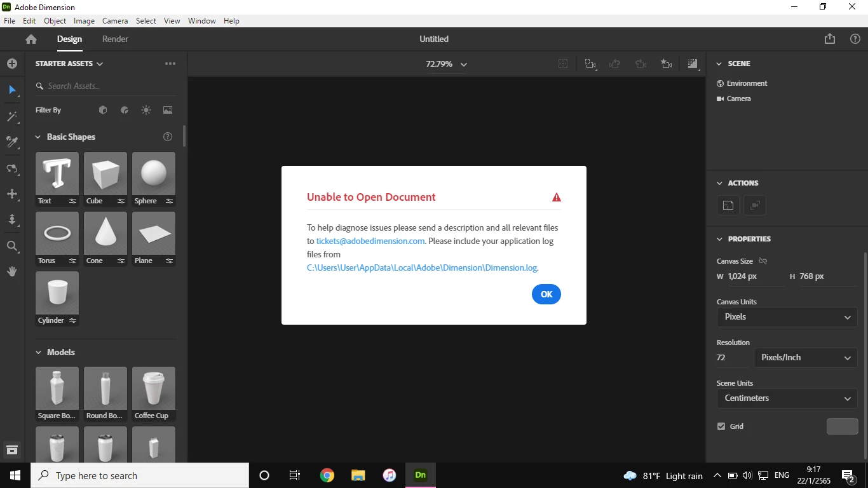Open the Scene Units Centimeters dropdown

787,398
